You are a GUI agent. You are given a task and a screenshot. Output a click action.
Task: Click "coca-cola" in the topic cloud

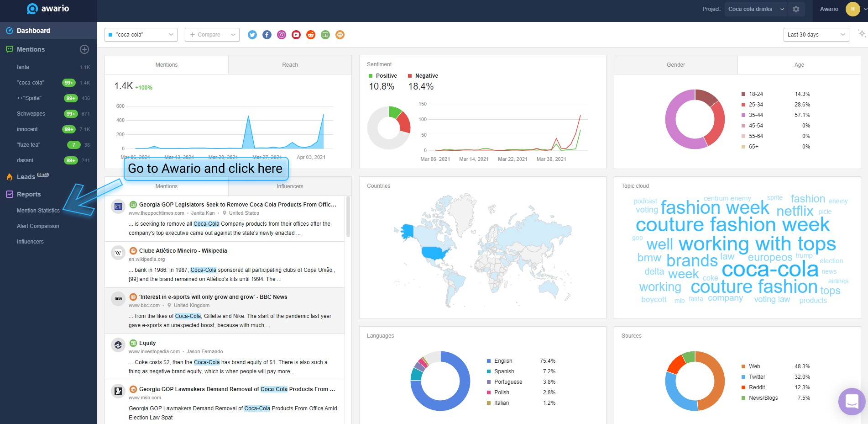(770, 269)
